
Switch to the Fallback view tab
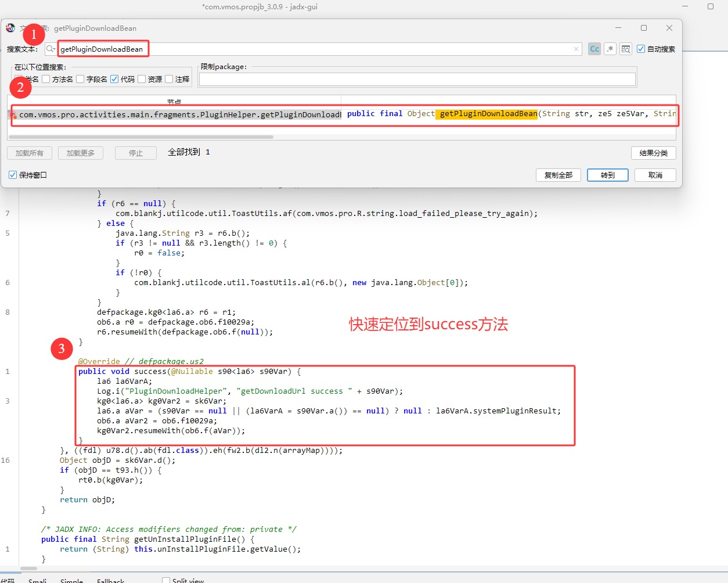110,580
